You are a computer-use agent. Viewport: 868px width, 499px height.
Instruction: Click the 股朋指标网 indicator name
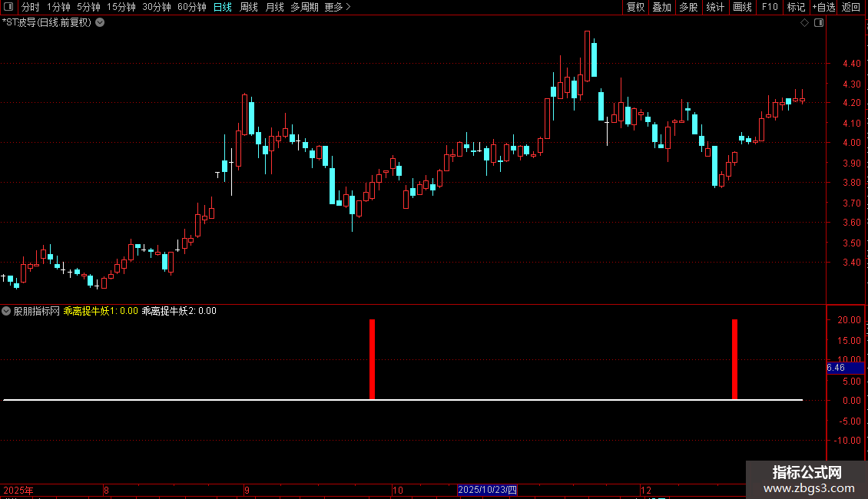tap(36, 311)
